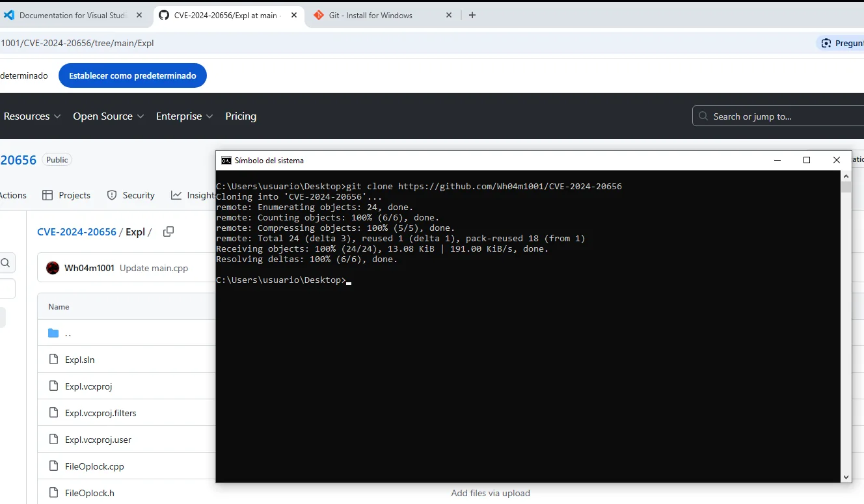Open the Update main.cpp commit message
The height and width of the screenshot is (504, 864).
click(x=154, y=268)
